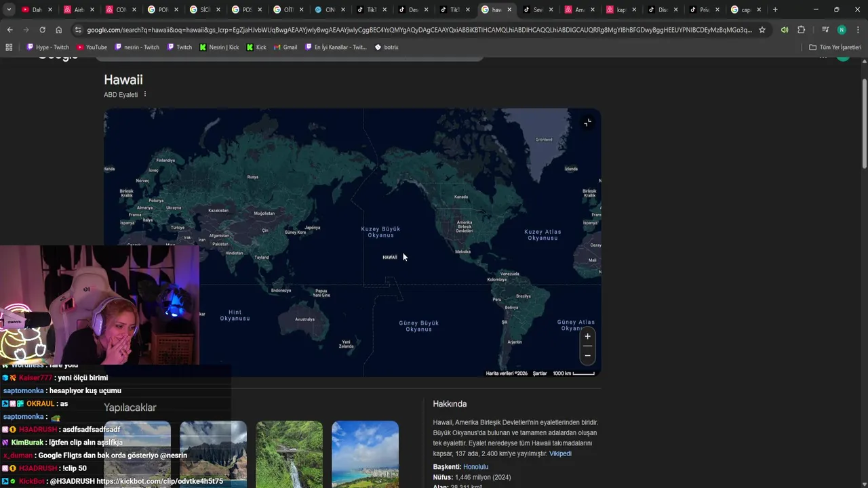868x488 pixels.
Task: Click the HAWAII label on the map
Action: pyautogui.click(x=390, y=258)
